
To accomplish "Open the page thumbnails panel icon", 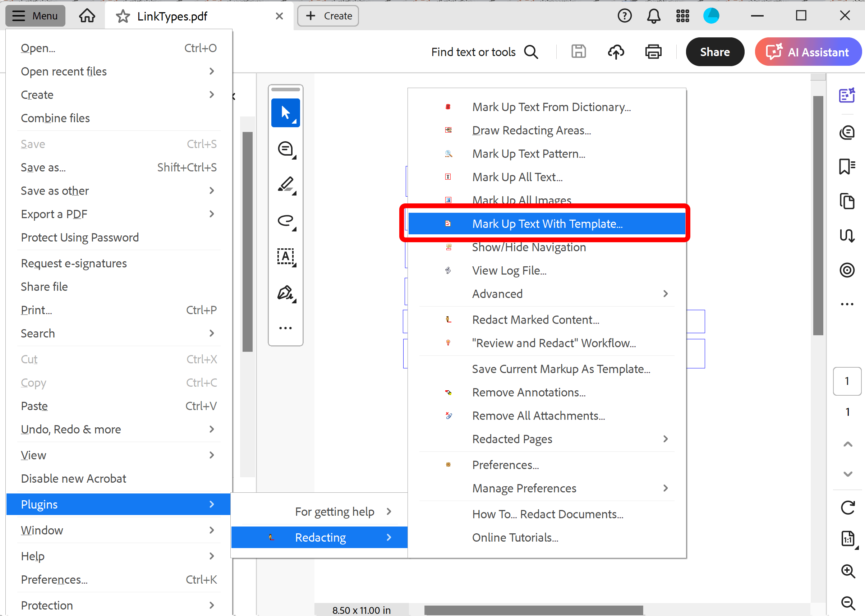I will tap(846, 201).
